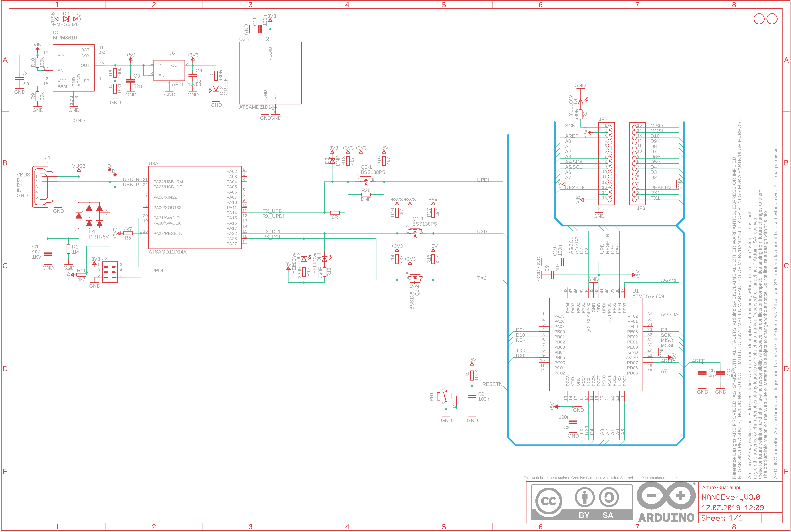Select the D3 DNP diode symbol
The height and width of the screenshot is (532, 791).
click(x=332, y=160)
